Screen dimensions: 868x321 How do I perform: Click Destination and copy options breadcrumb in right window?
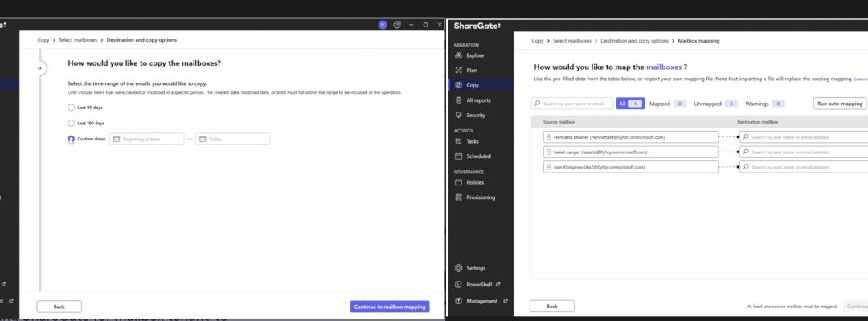(x=634, y=41)
